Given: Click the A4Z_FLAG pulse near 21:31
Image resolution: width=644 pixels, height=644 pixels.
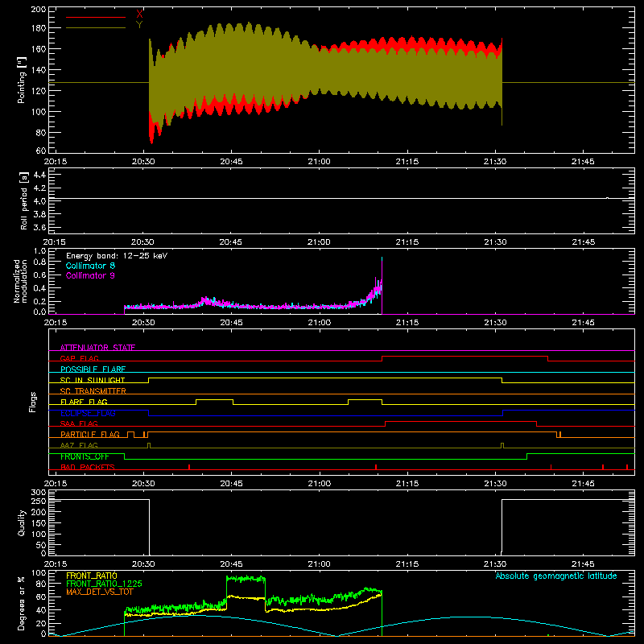Looking at the screenshot, I should click(x=502, y=446).
